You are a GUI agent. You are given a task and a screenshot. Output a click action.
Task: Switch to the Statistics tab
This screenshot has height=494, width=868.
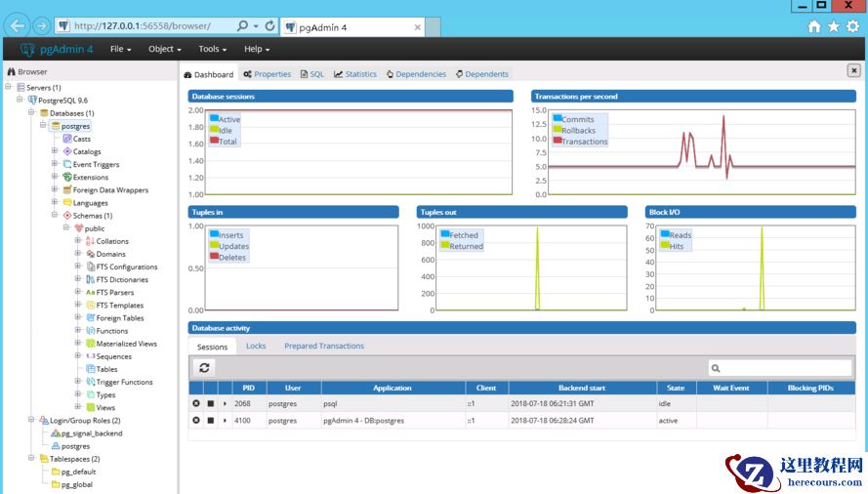point(355,74)
